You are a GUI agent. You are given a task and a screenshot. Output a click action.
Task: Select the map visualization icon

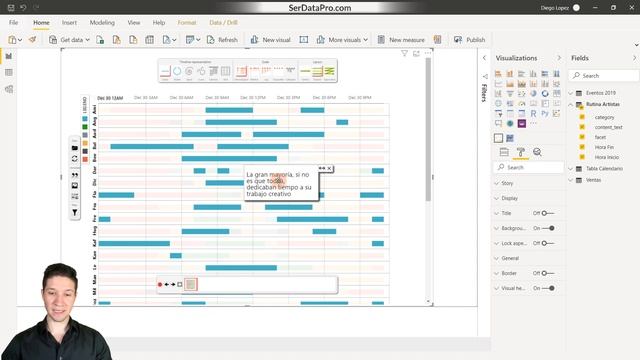click(x=498, y=103)
